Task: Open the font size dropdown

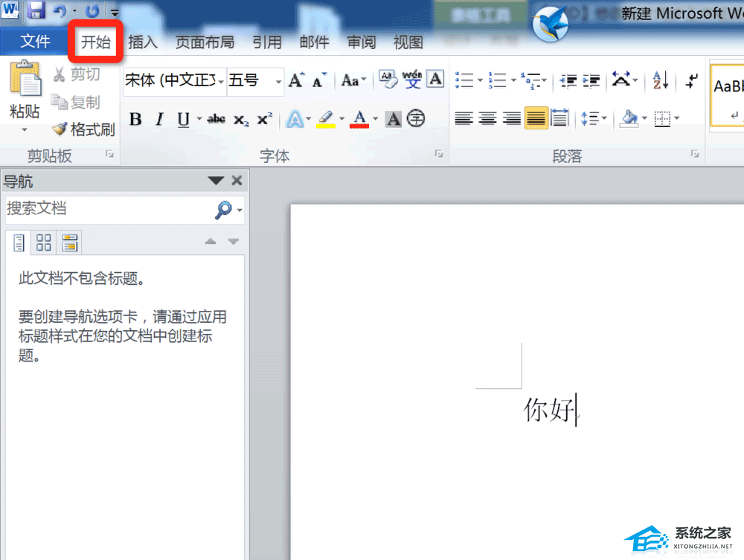Action: pyautogui.click(x=278, y=80)
